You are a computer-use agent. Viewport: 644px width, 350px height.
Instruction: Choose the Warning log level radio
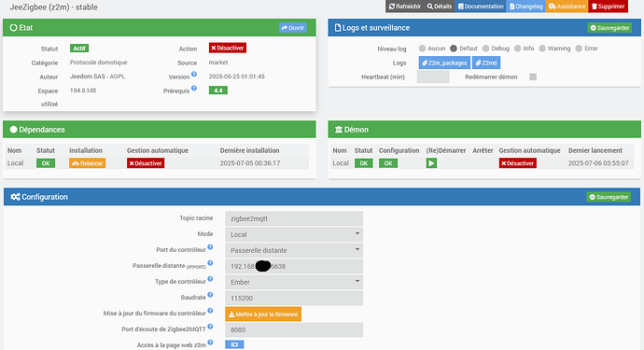pos(542,49)
